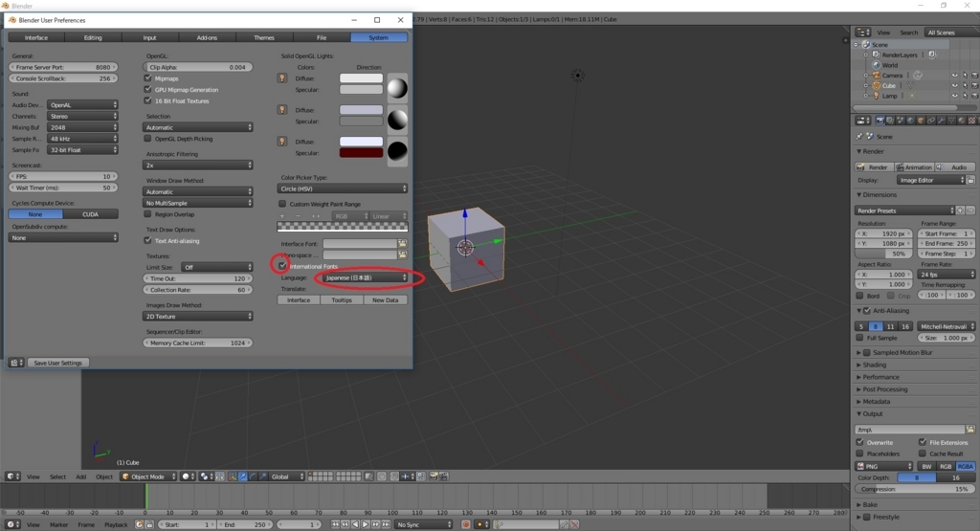Open the Constraints chain-link properties icon
The width and height of the screenshot is (980, 531).
point(931,121)
